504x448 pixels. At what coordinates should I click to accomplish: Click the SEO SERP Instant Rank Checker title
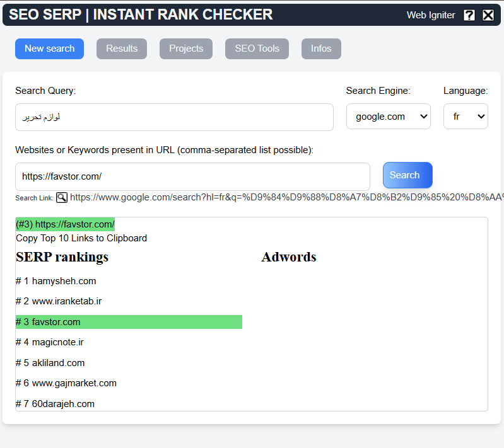click(141, 14)
